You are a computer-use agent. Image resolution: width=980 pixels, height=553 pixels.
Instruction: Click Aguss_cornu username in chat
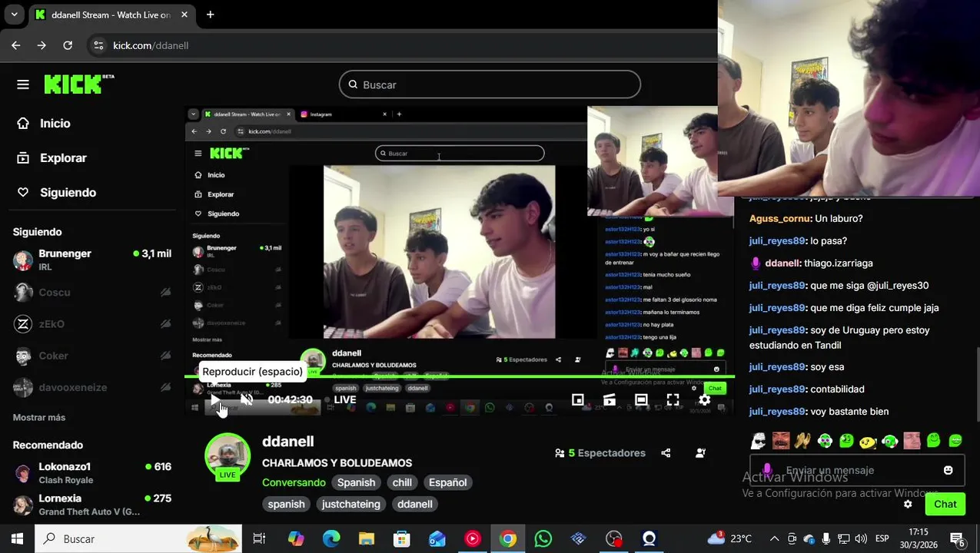(x=779, y=219)
